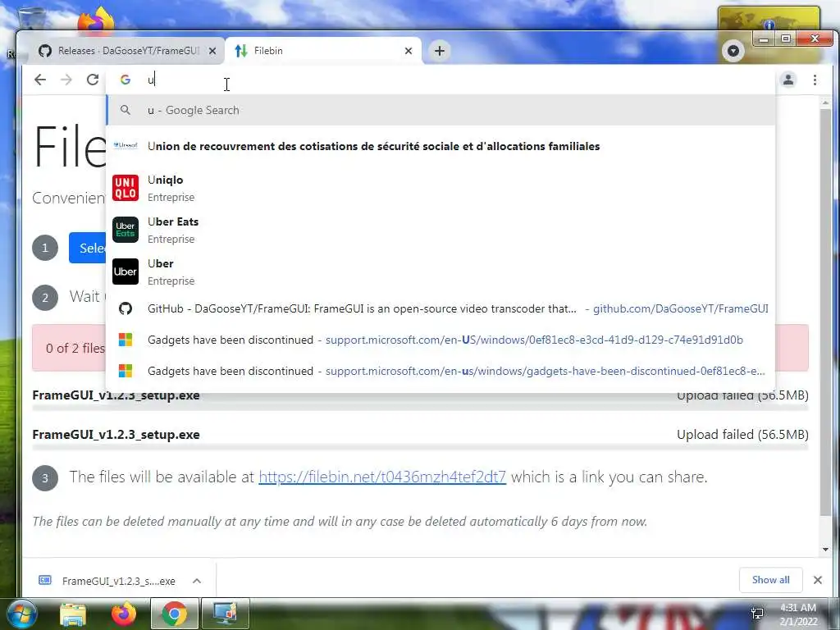Open the filebin.net/t0436mzh4tef2dt7 link
This screenshot has width=840, height=630.
click(382, 477)
